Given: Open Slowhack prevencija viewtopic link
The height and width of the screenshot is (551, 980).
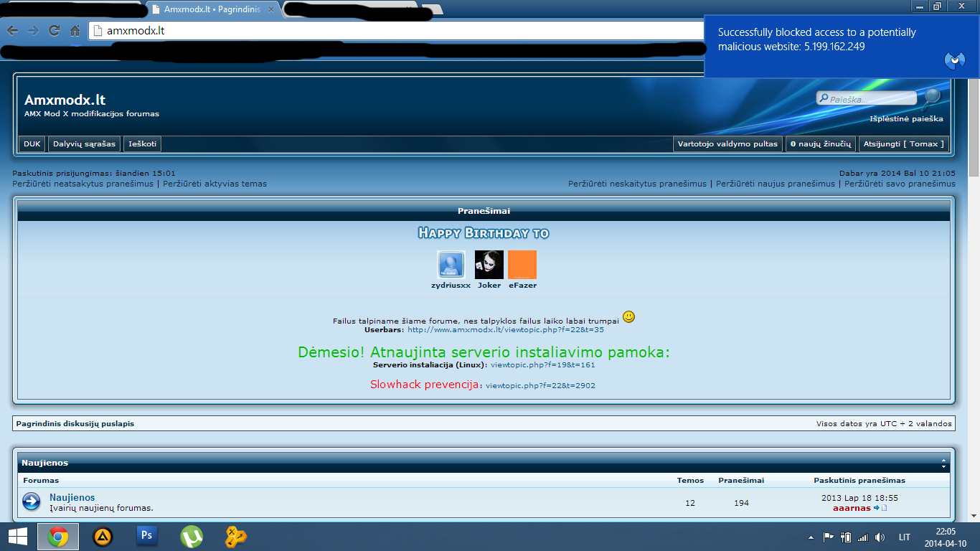Looking at the screenshot, I should (x=540, y=386).
